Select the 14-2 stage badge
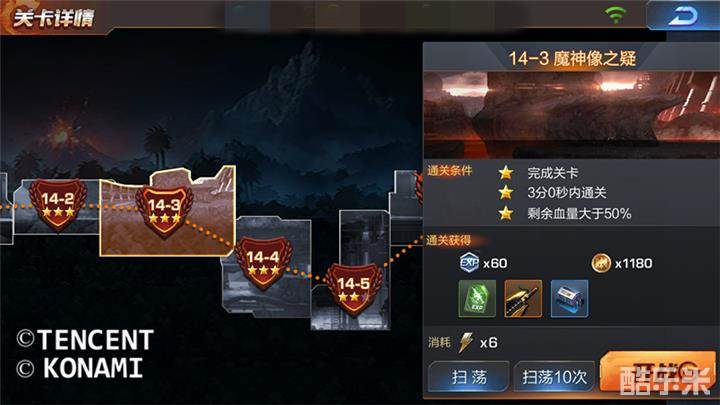 point(58,204)
